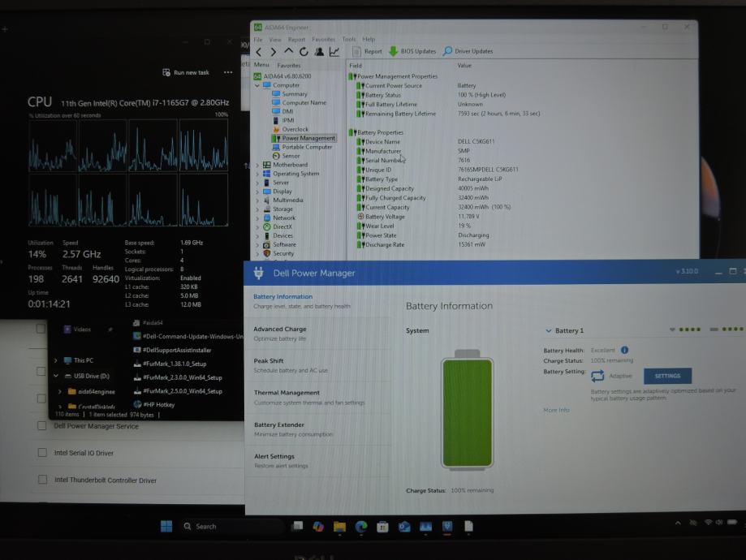Viewport: 746px width, 560px height.
Task: Go forward in AIDA64 navigation
Action: pyautogui.click(x=274, y=52)
